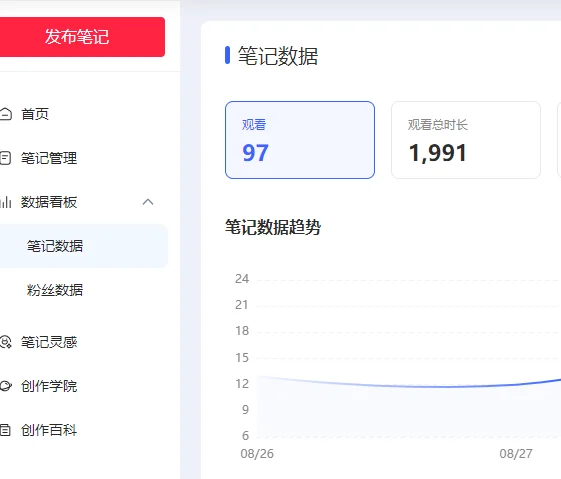Open 笔记灵感 menu item
561x479 pixels.
pos(49,342)
